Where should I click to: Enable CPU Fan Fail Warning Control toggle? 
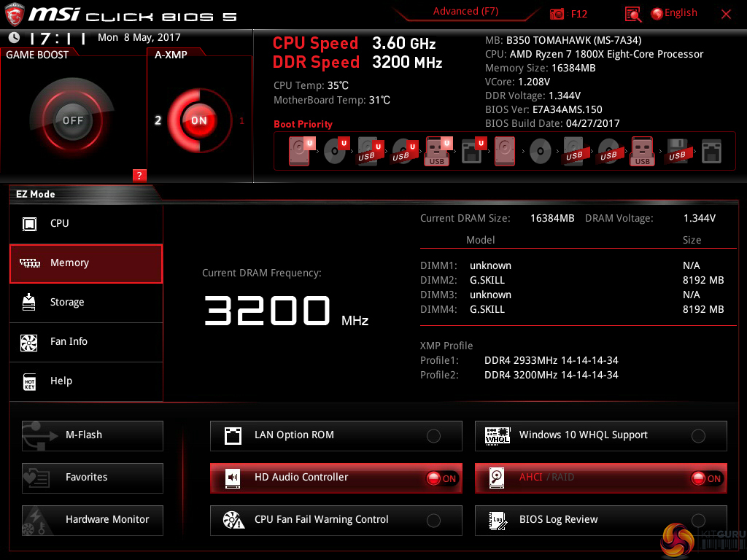pos(433,521)
